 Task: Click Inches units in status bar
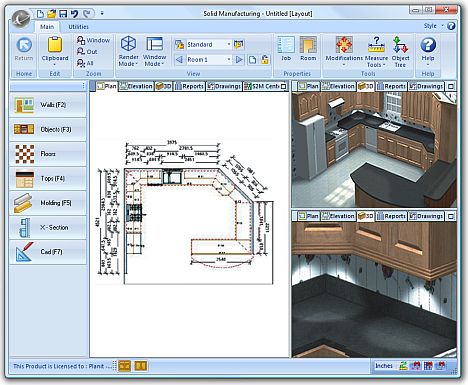click(x=384, y=366)
